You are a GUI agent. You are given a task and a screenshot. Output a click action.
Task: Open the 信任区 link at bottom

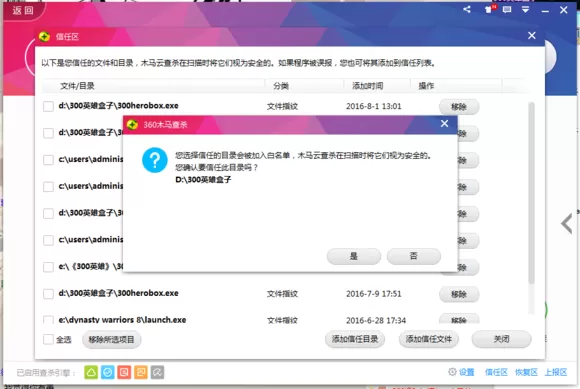[x=496, y=372]
